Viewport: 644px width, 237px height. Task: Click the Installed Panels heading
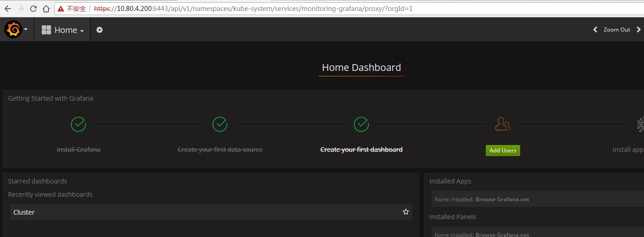[x=452, y=217]
